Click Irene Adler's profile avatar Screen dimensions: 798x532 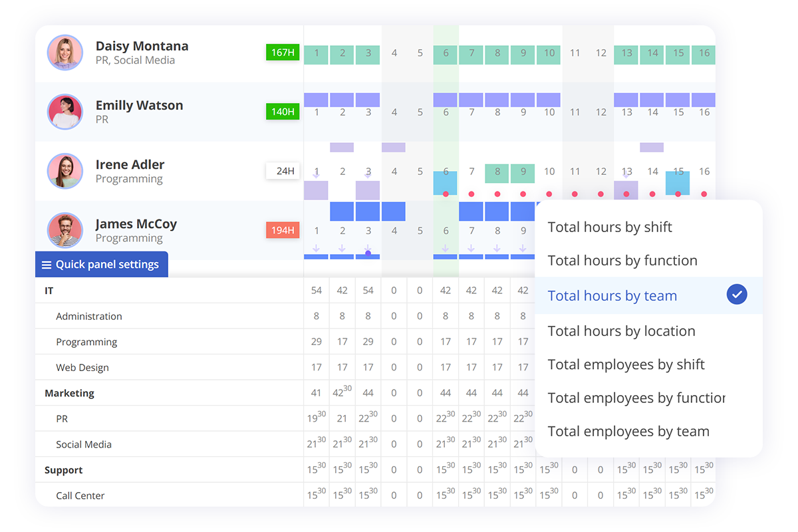coord(65,171)
